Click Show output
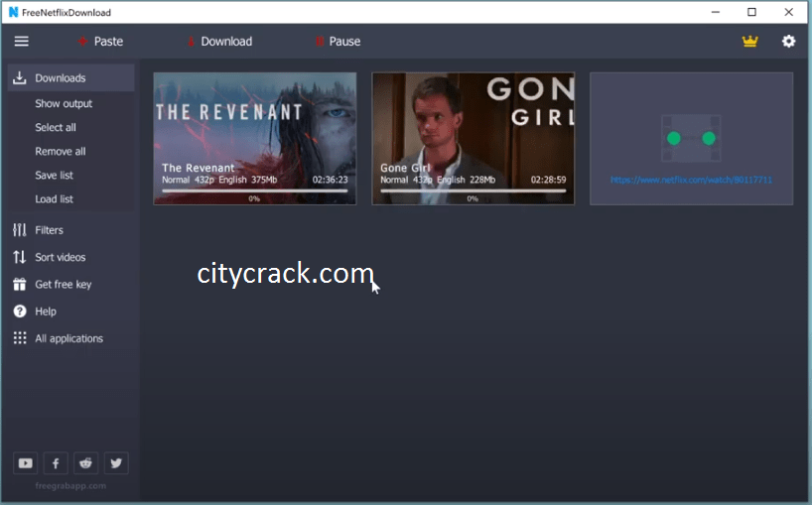812x505 pixels. [x=64, y=103]
